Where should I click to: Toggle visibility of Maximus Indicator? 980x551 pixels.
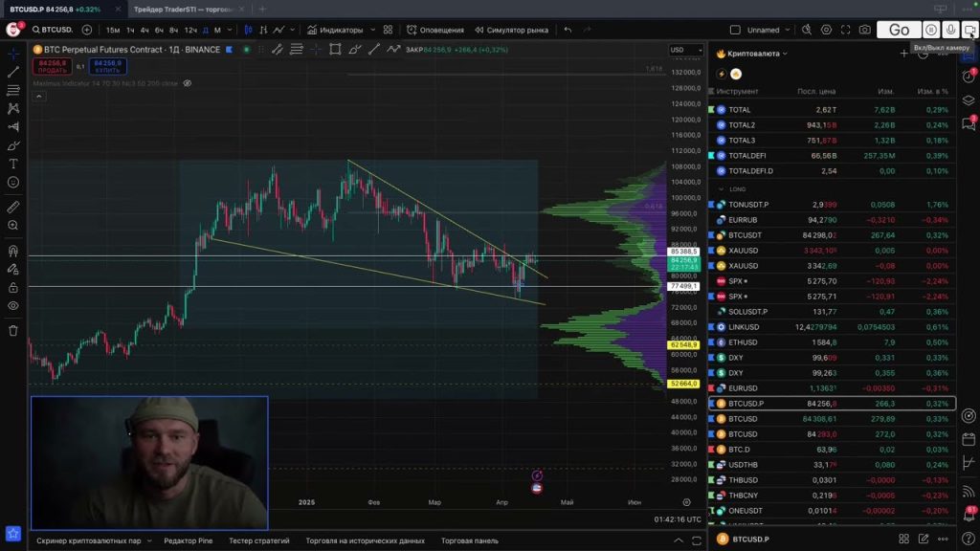point(188,83)
